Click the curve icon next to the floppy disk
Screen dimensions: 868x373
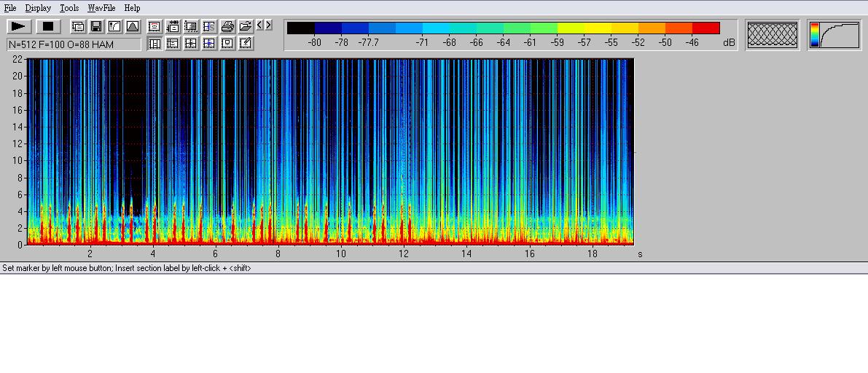click(114, 27)
